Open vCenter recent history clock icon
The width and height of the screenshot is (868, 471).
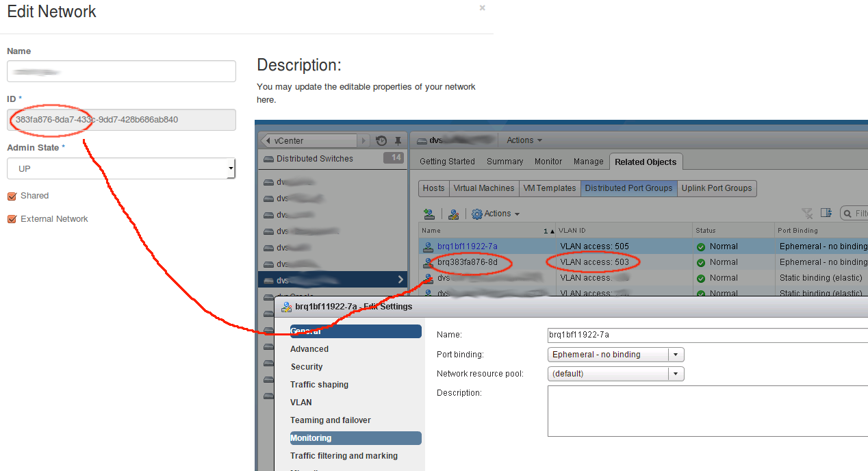point(382,140)
